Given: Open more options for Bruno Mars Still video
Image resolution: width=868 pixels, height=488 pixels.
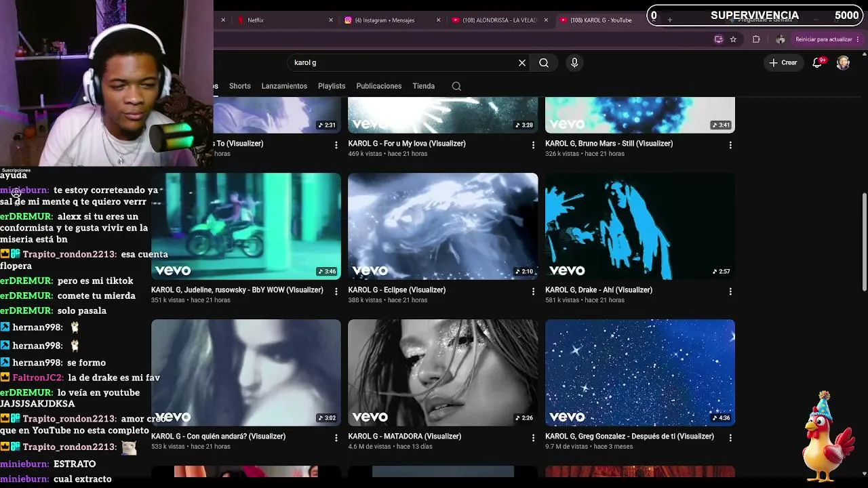Looking at the screenshot, I should (730, 145).
